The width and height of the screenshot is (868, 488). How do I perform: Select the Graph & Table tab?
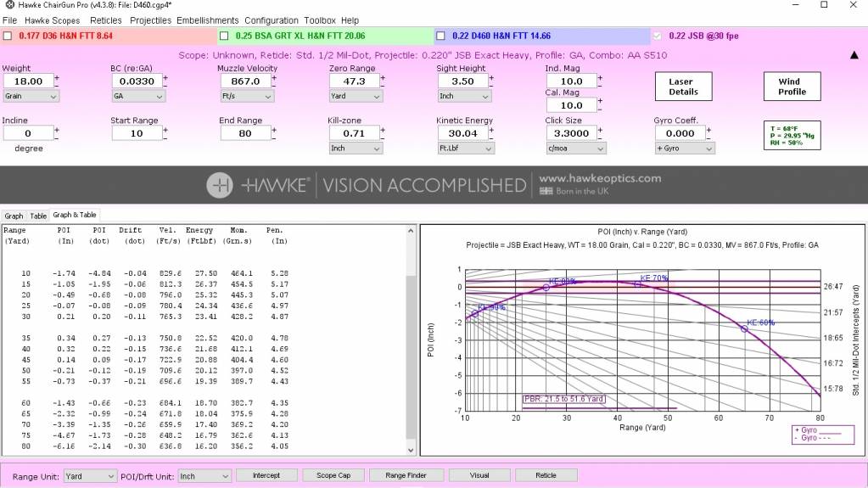point(74,215)
